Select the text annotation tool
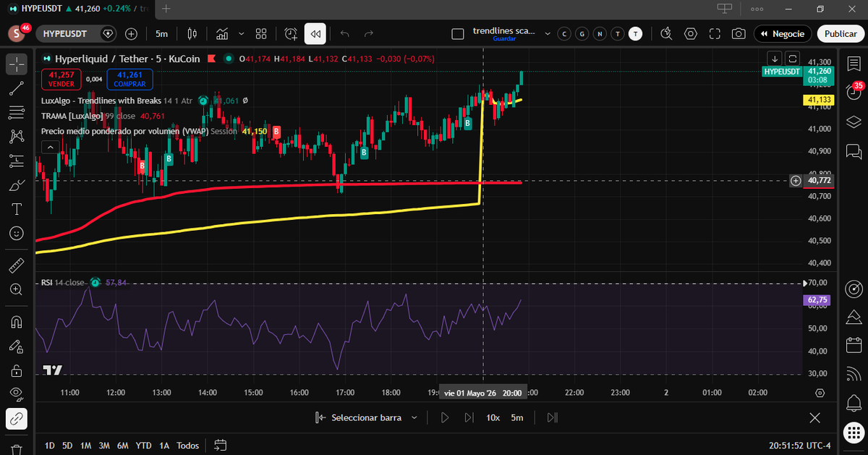The height and width of the screenshot is (455, 868). pyautogui.click(x=17, y=209)
